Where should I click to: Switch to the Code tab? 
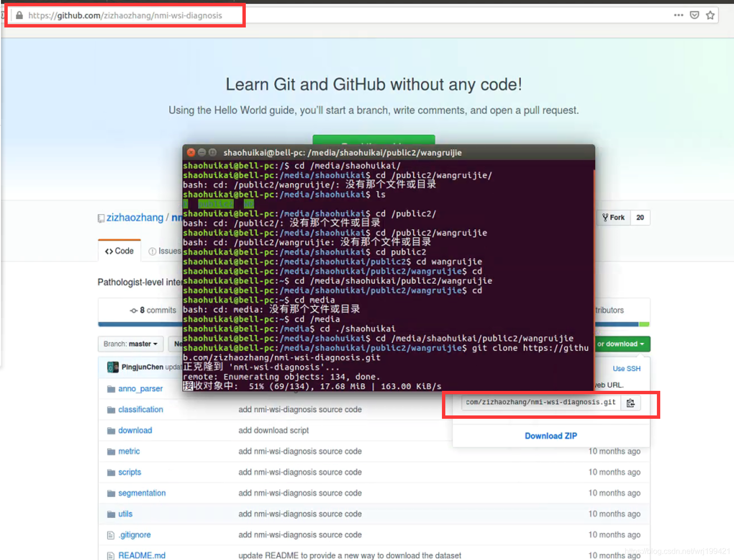click(x=120, y=251)
